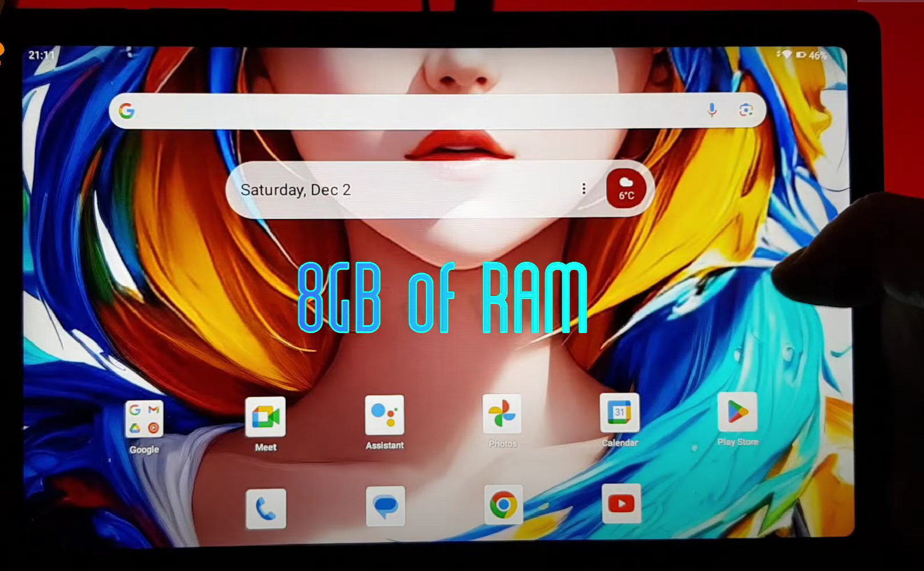924x571 pixels.
Task: Click the Google G logo
Action: (x=127, y=111)
